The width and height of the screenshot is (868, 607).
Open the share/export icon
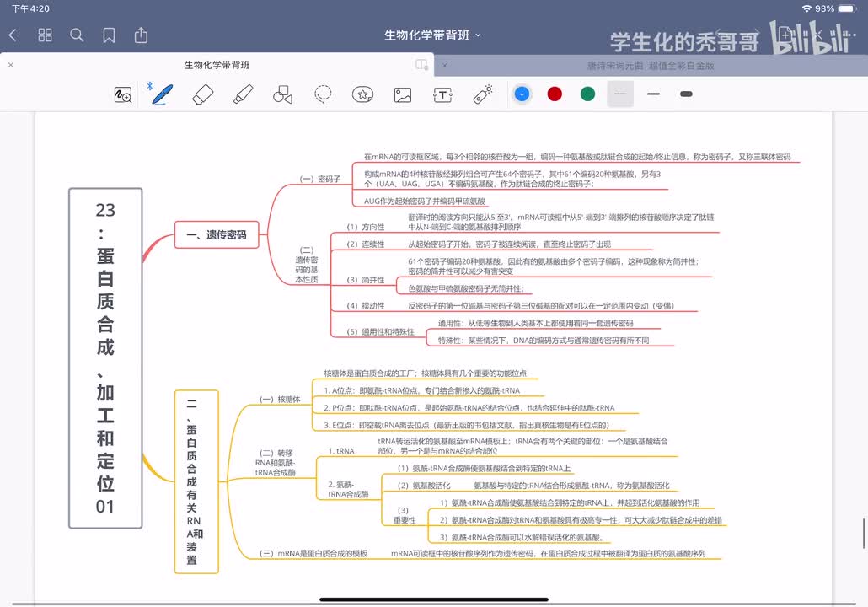[x=142, y=35]
